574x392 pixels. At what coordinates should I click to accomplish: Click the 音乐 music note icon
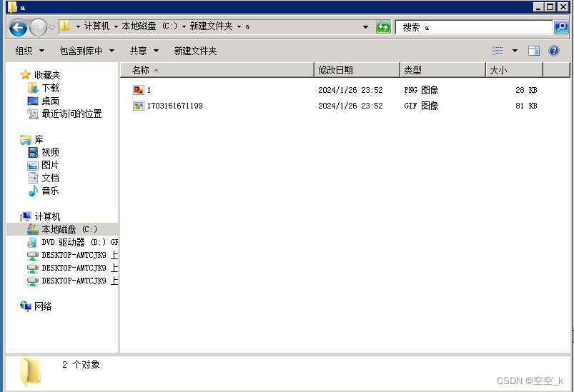[33, 191]
